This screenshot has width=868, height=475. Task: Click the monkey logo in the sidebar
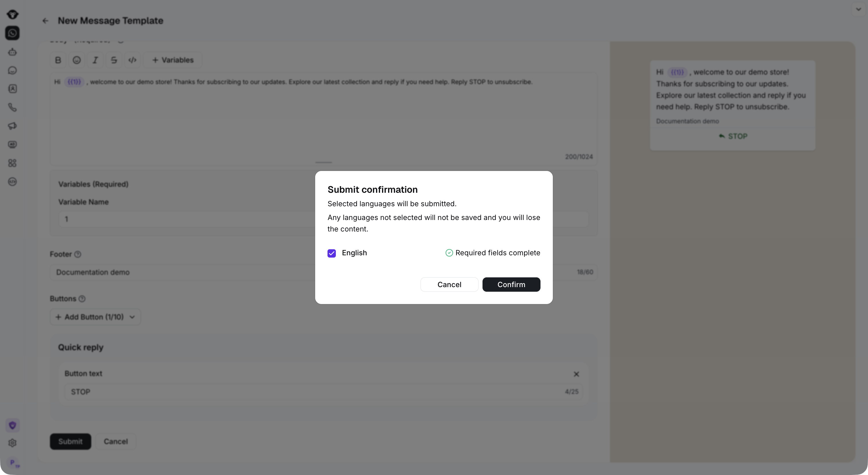tap(12, 14)
